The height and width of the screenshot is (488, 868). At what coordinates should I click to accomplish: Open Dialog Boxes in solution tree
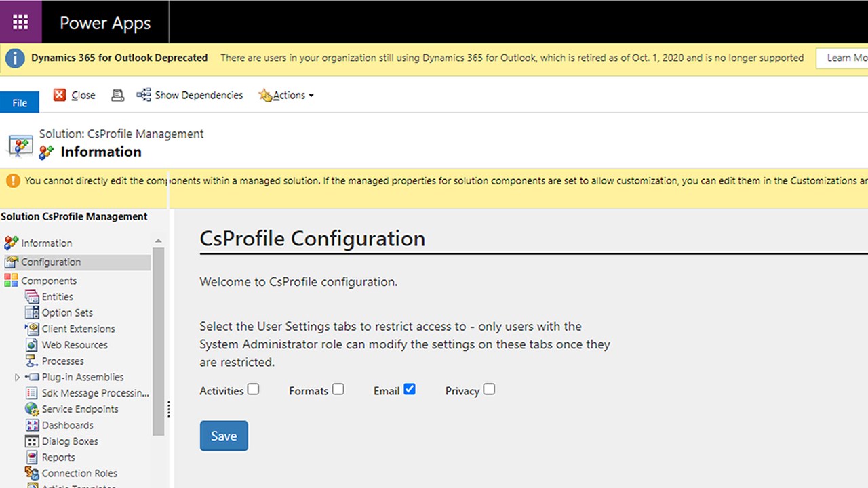coord(70,441)
